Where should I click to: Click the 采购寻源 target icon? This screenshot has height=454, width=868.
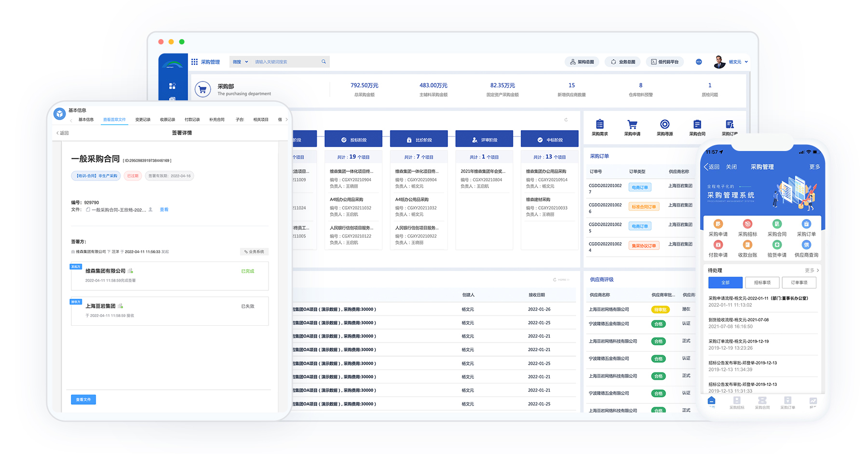tap(665, 124)
